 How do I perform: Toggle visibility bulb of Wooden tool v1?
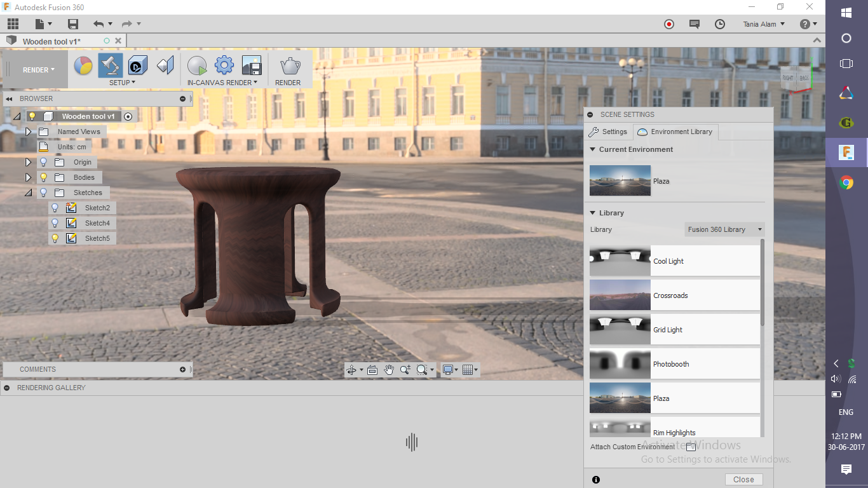32,116
